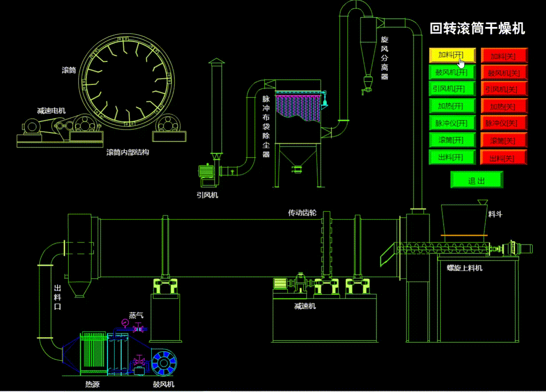Start the blower with 鼓风机[开]
Screen dimensions: 546x392
[x=452, y=72]
